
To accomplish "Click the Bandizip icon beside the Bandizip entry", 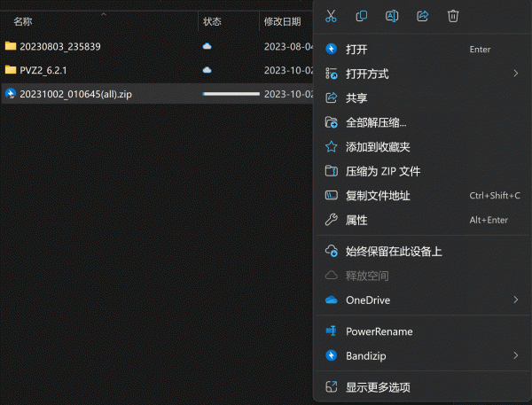I will 331,355.
